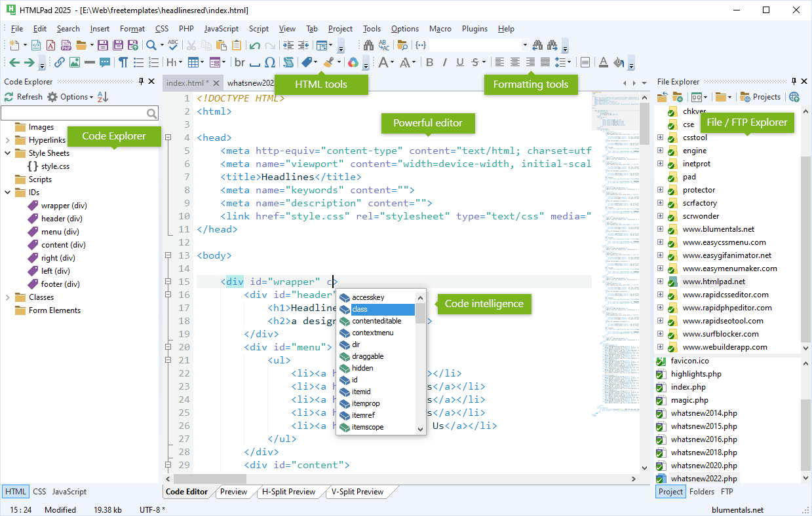
Task: Open the JavaScript menu
Action: pos(221,28)
